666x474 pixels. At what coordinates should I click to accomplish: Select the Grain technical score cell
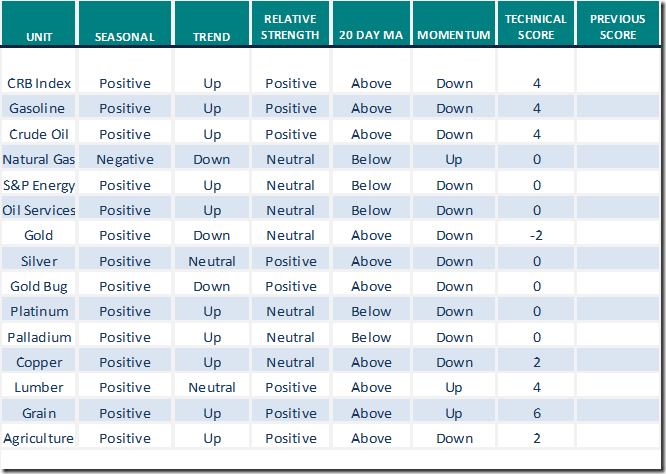coord(537,413)
